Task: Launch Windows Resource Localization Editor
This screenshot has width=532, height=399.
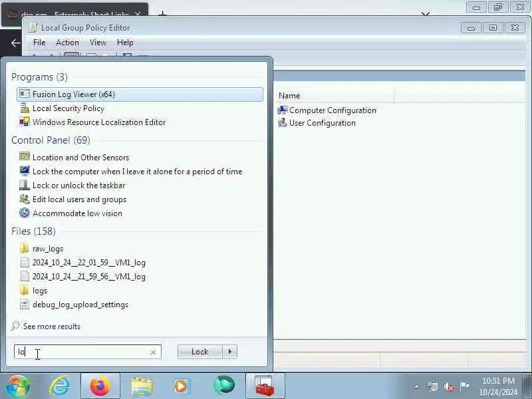Action: pyautogui.click(x=98, y=122)
